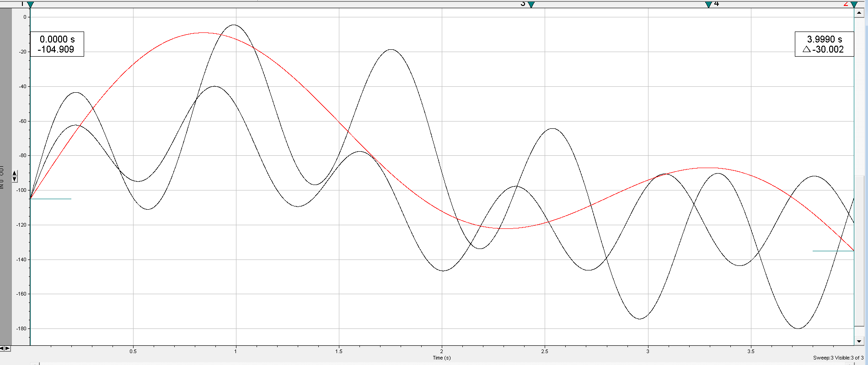
Task: Click vertical scrollbar down arrow
Action: click(858, 341)
